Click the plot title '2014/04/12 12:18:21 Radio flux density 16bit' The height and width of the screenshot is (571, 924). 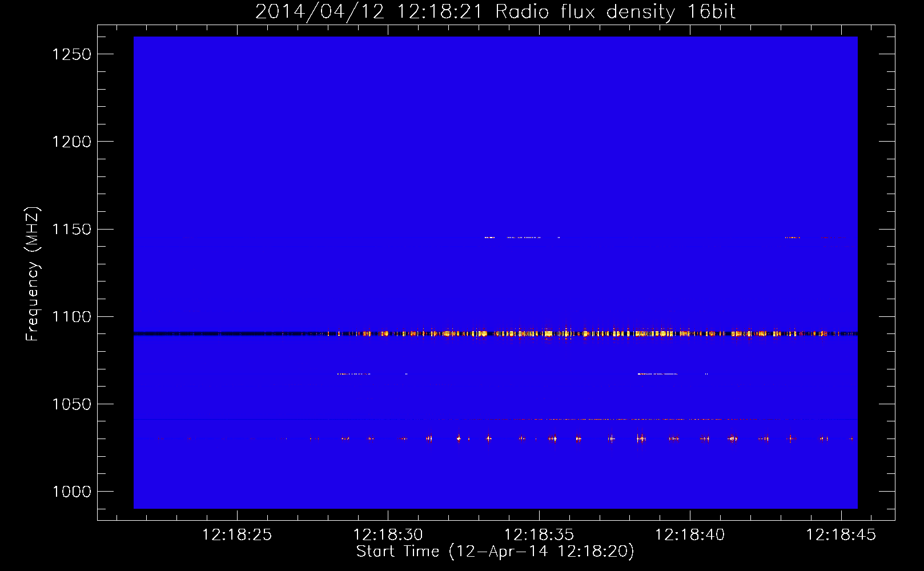click(495, 11)
